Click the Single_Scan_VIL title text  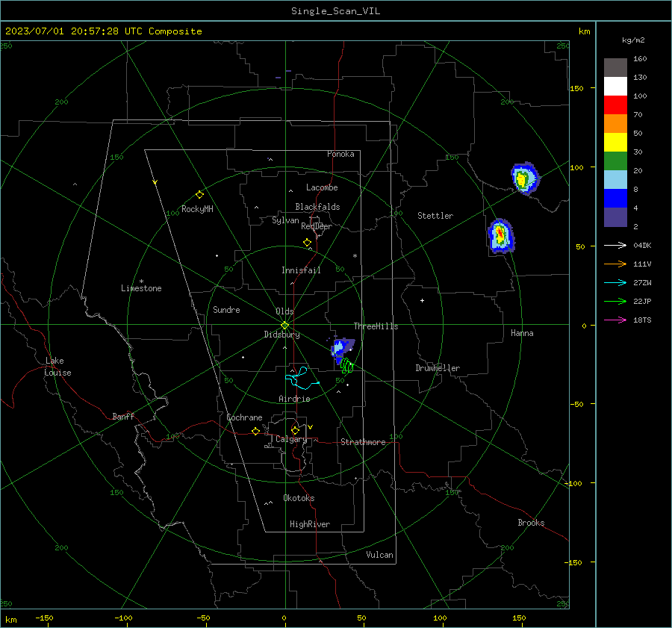335,11
